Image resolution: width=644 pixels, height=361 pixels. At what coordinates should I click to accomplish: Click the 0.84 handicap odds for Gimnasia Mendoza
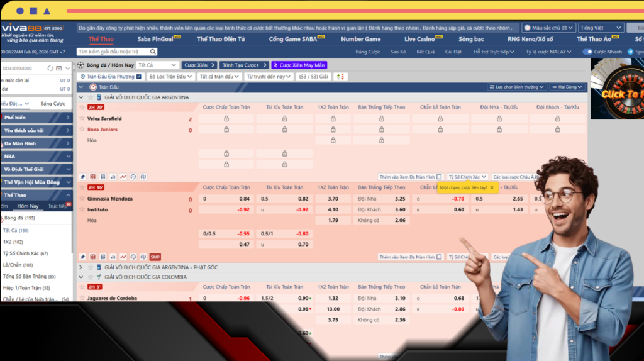244,199
